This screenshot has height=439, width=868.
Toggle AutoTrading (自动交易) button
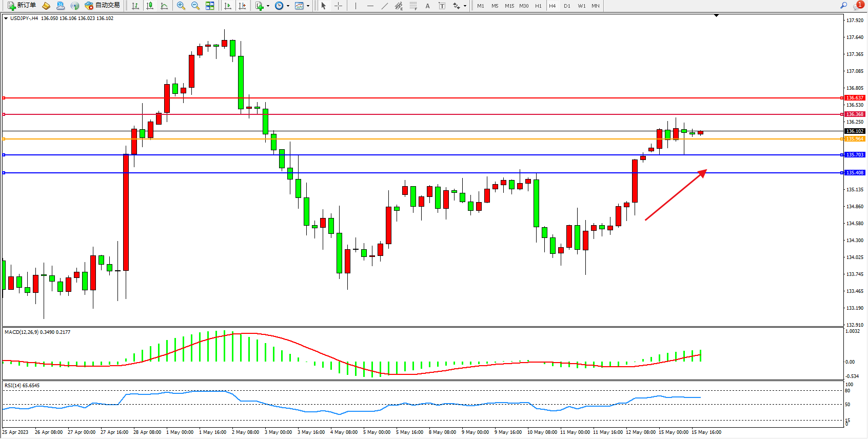(103, 6)
